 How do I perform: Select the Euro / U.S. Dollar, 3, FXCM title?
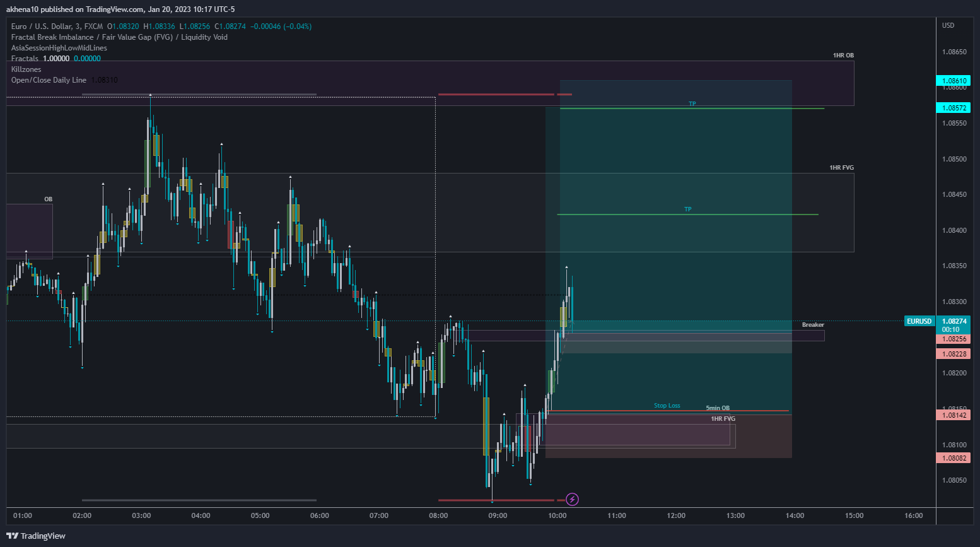[57, 26]
